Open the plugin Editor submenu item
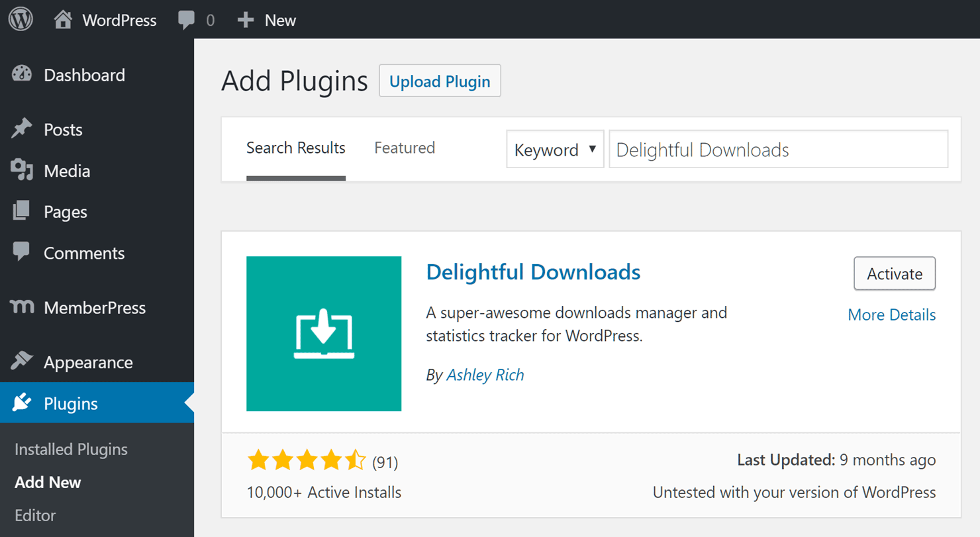 pyautogui.click(x=35, y=515)
